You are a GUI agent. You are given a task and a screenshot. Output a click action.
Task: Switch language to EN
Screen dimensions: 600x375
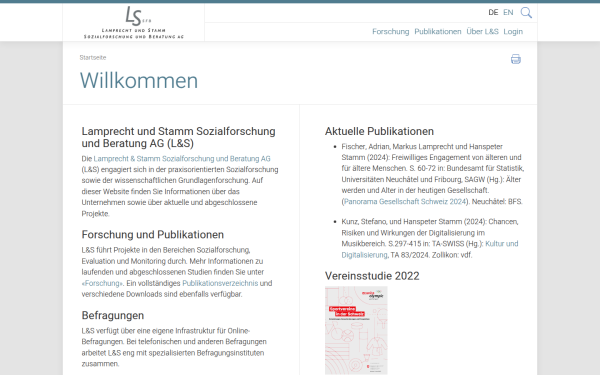(x=508, y=13)
